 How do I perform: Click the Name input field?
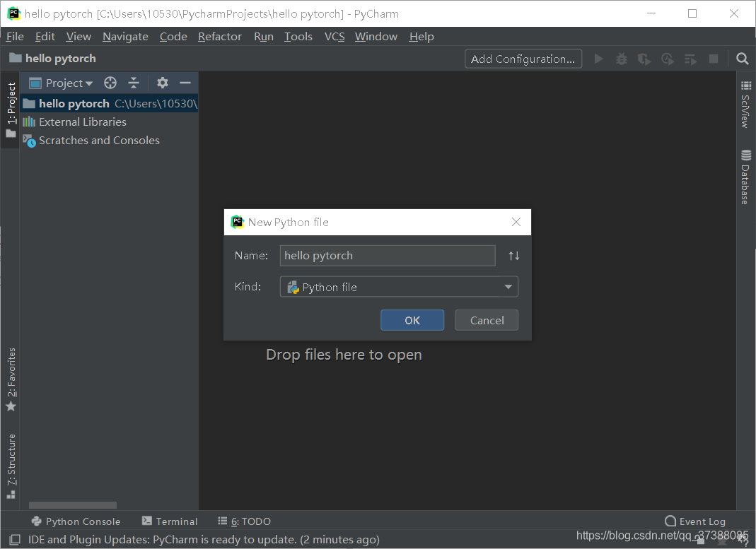click(x=387, y=256)
